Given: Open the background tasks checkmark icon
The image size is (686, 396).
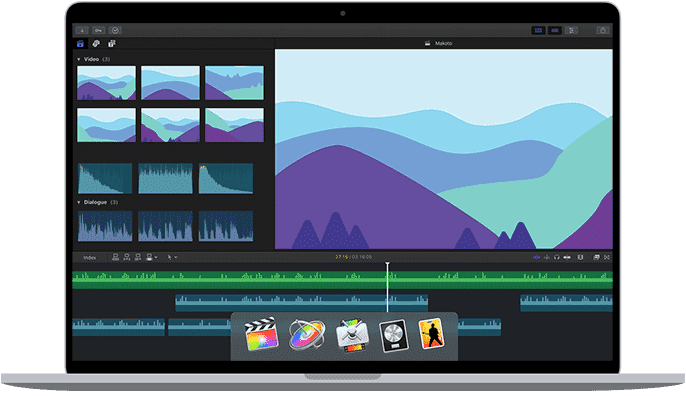Looking at the screenshot, I should (x=115, y=30).
